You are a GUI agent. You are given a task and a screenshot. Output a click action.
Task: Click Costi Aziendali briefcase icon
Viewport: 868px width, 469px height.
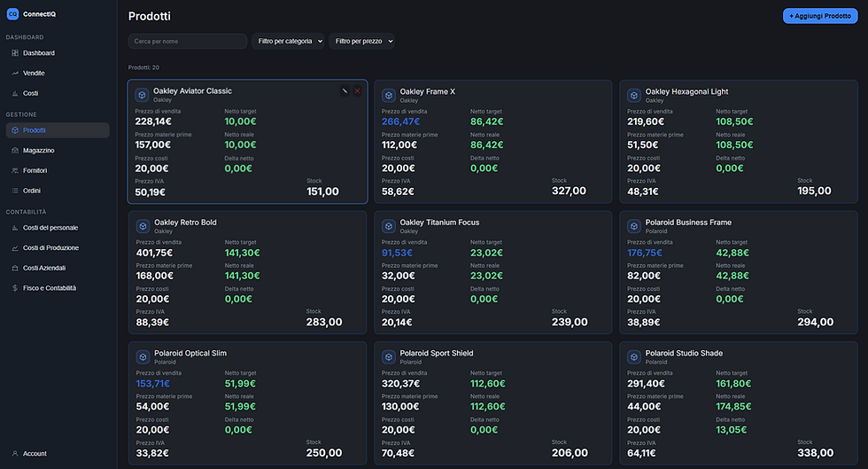click(x=15, y=268)
